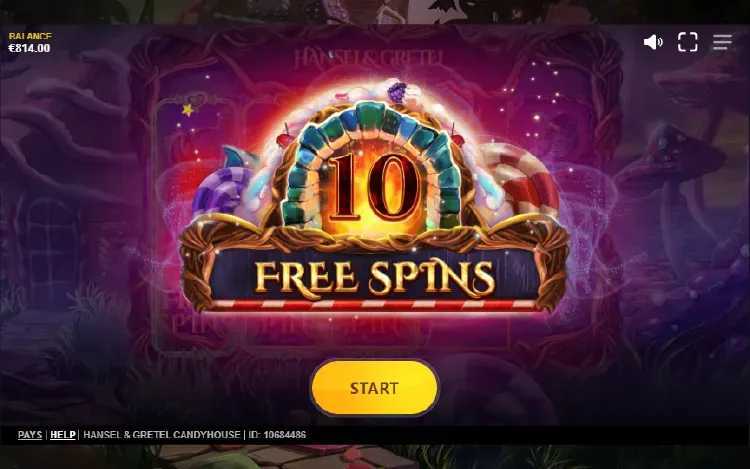Click the red cherry left of the arch
The image size is (750, 469).
285,139
